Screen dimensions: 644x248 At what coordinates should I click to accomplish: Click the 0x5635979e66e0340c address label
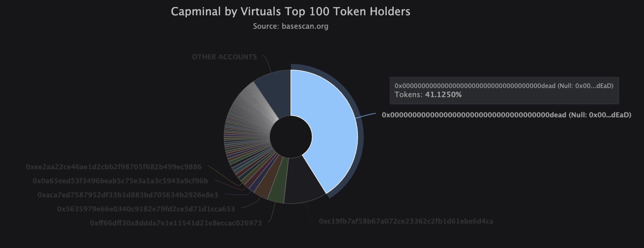[x=146, y=209]
